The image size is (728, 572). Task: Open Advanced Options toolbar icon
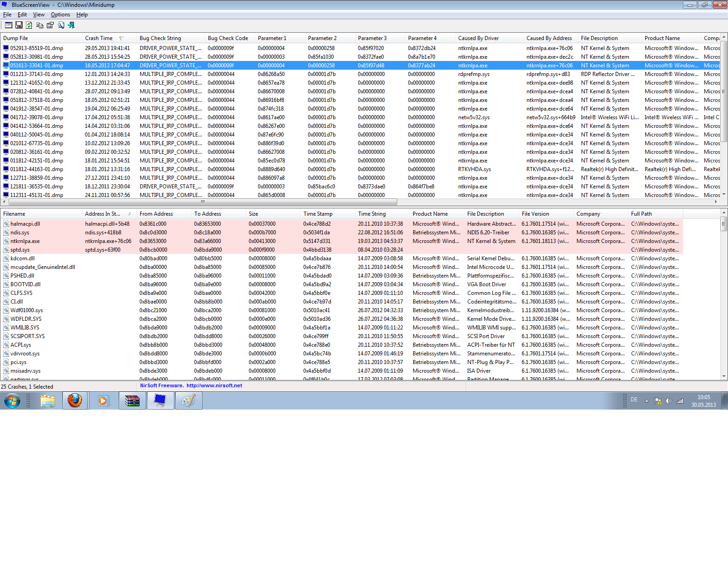point(9,25)
